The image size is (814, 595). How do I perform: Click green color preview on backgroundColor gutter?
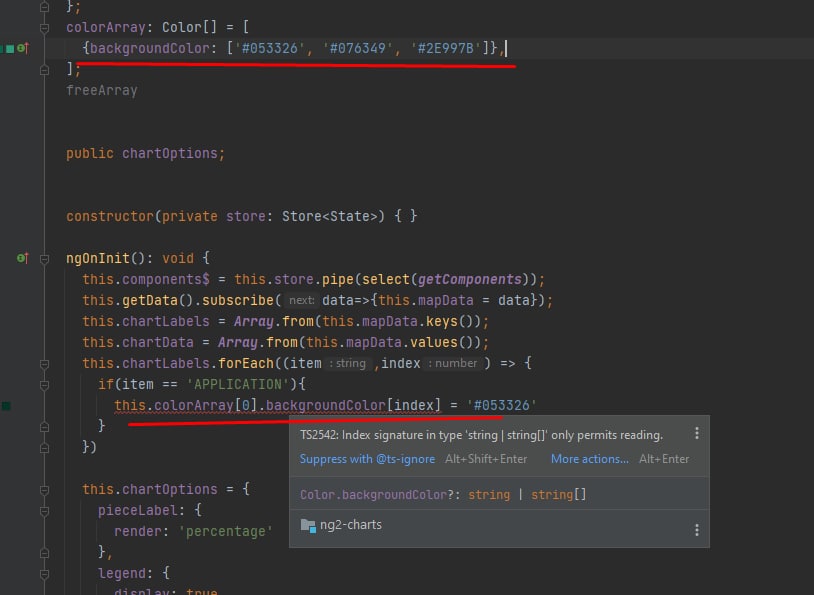9,49
